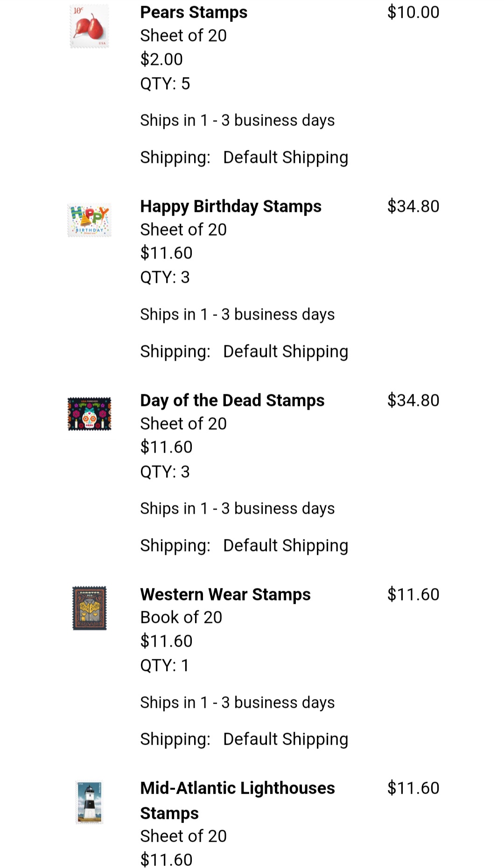Open Day of the Dead Stamps title
This screenshot has height=868, width=504.
point(232,400)
